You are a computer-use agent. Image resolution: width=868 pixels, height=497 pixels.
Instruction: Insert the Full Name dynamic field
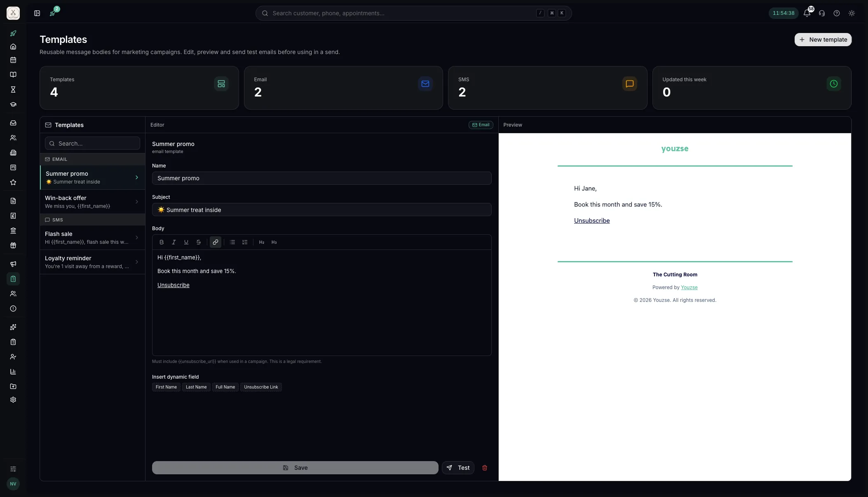225,387
